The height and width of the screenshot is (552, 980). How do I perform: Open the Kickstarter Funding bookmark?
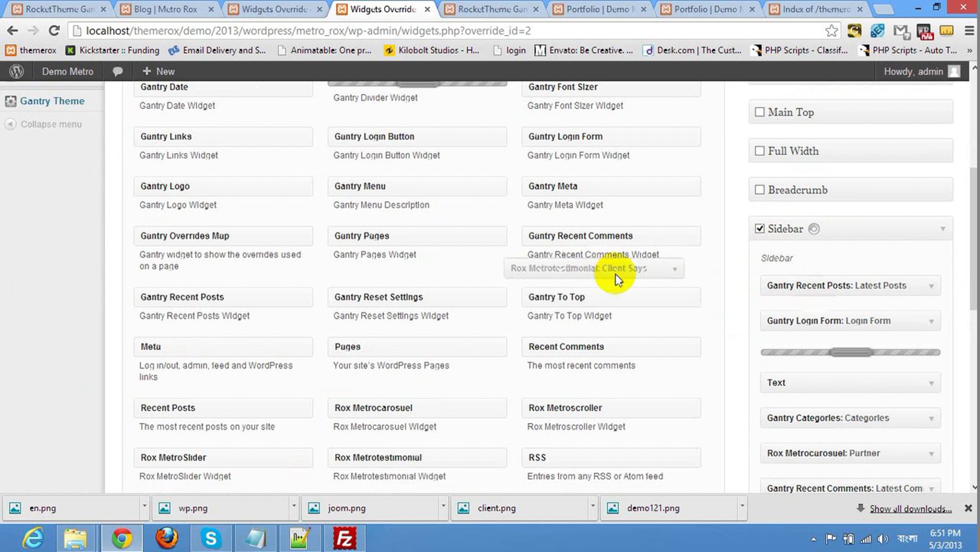click(x=112, y=50)
